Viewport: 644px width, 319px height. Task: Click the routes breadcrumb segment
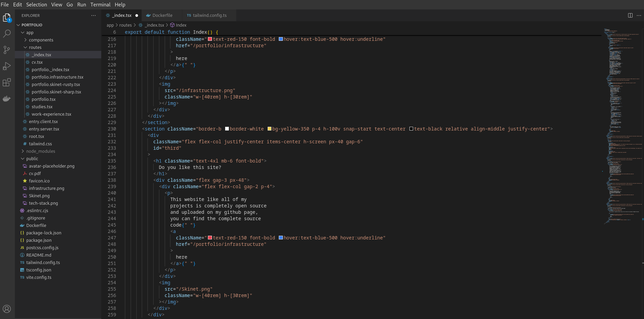(x=125, y=25)
